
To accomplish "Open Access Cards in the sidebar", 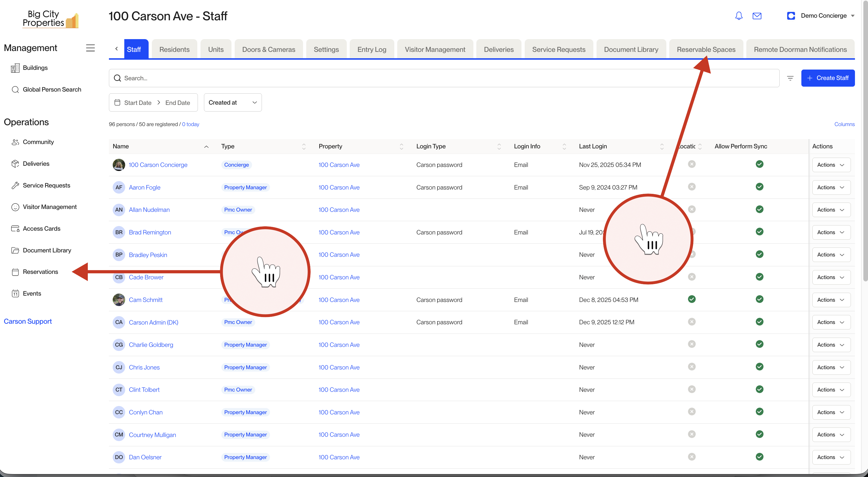I will tap(41, 229).
